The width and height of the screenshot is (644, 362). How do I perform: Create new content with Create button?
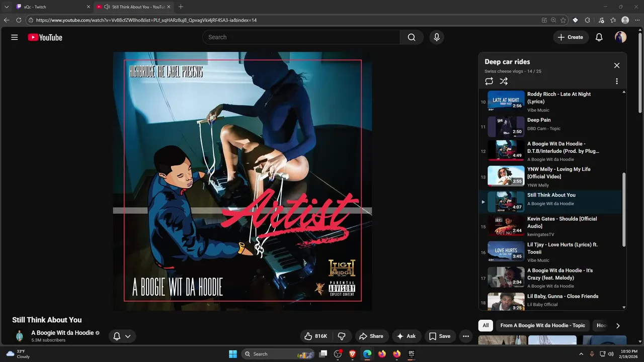point(571,37)
